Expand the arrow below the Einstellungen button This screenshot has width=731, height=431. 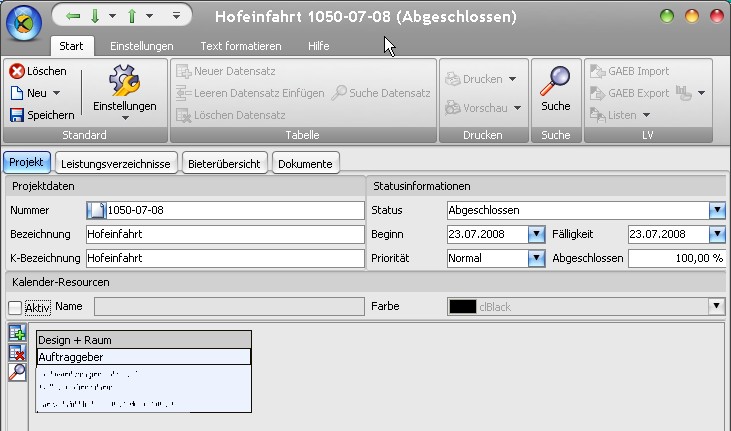tap(125, 118)
